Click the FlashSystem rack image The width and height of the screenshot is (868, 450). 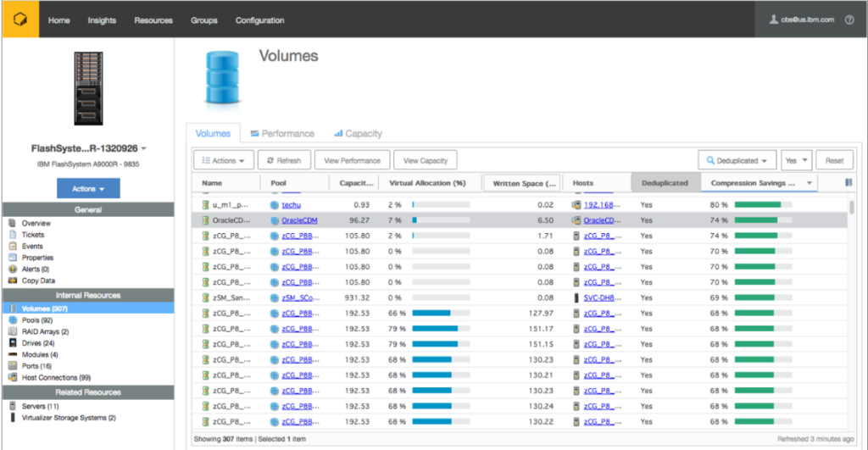pyautogui.click(x=88, y=89)
